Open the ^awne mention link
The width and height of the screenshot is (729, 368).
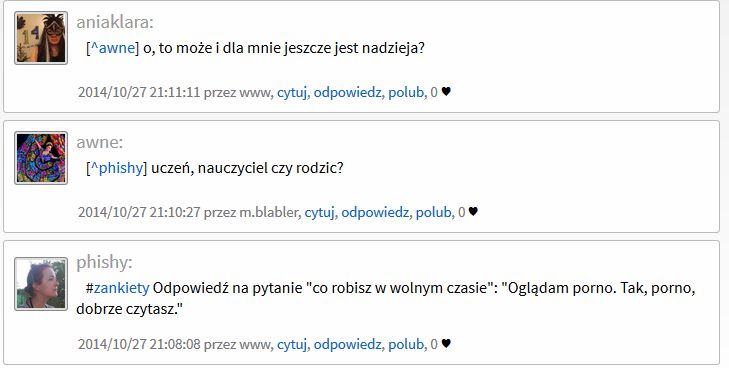click(x=113, y=48)
